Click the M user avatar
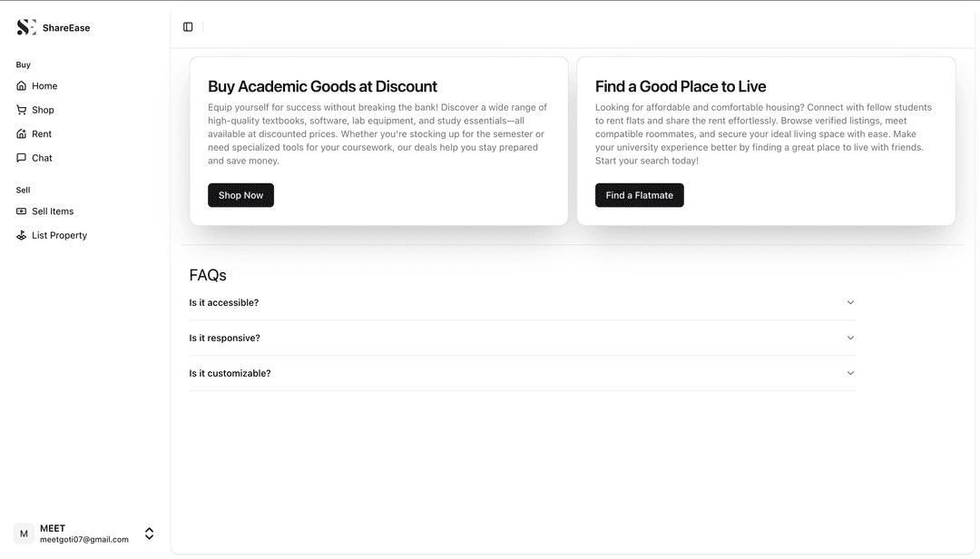980x559 pixels. [24, 534]
